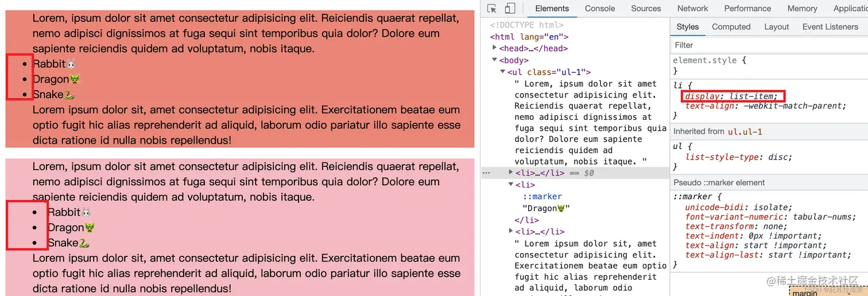The height and width of the screenshot is (296, 868).
Task: Open the ellipsis menu beside selected li row
Action: [486, 173]
